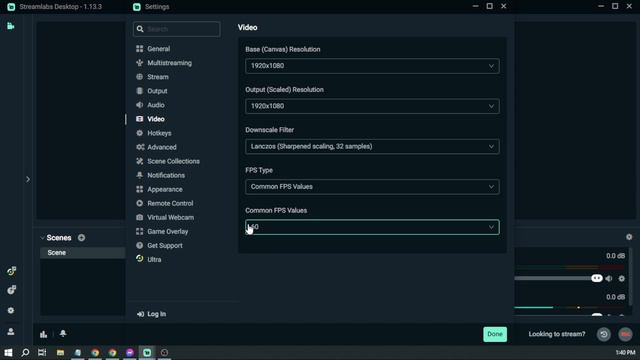
Task: Open notifications bell in bottom bar
Action: pyautogui.click(x=63, y=333)
